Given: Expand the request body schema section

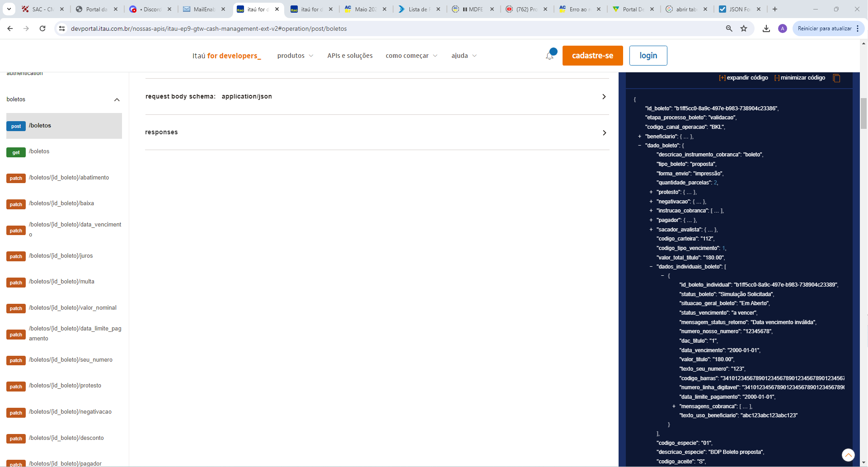Looking at the screenshot, I should (377, 96).
